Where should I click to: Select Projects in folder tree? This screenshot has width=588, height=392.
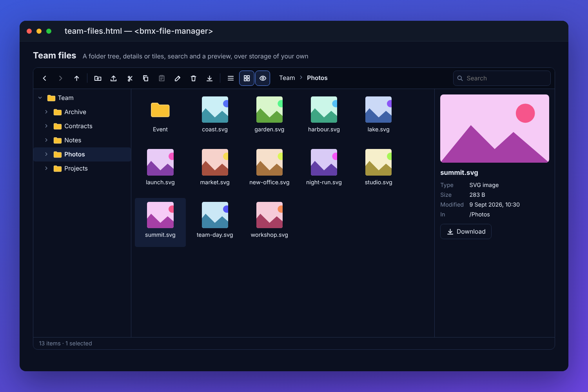(x=82, y=169)
